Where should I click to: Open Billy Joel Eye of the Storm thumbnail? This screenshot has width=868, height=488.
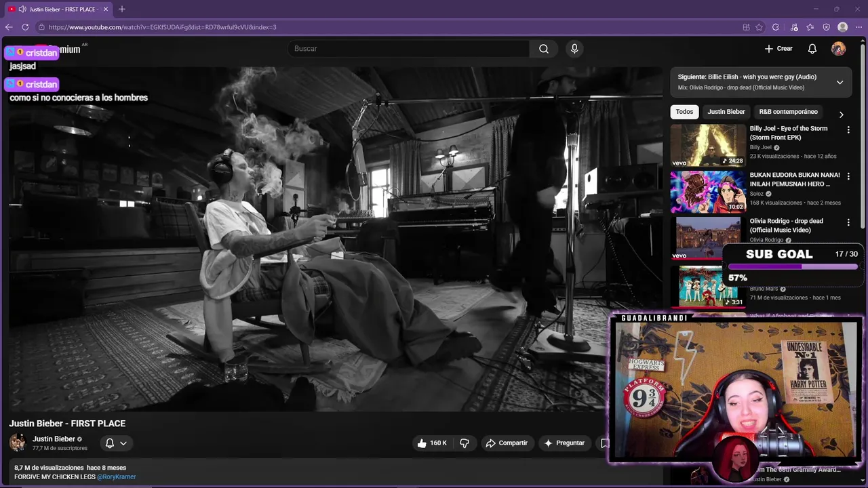pyautogui.click(x=708, y=145)
